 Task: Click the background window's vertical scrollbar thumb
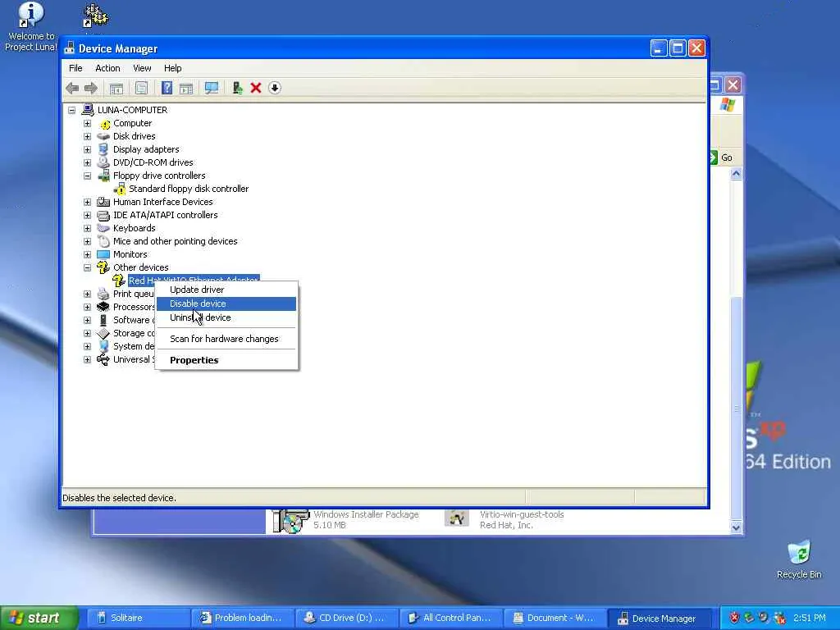tap(736, 410)
